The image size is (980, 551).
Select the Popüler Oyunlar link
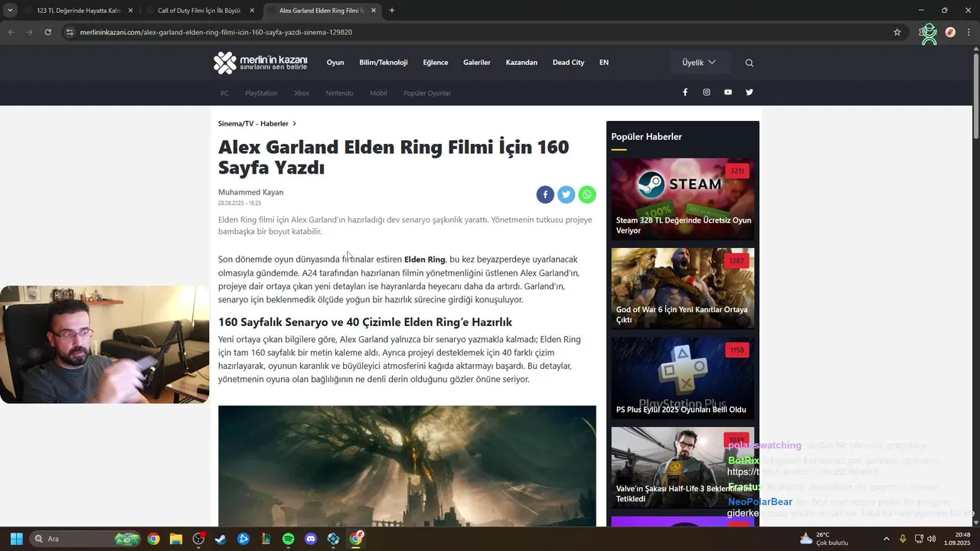(427, 93)
